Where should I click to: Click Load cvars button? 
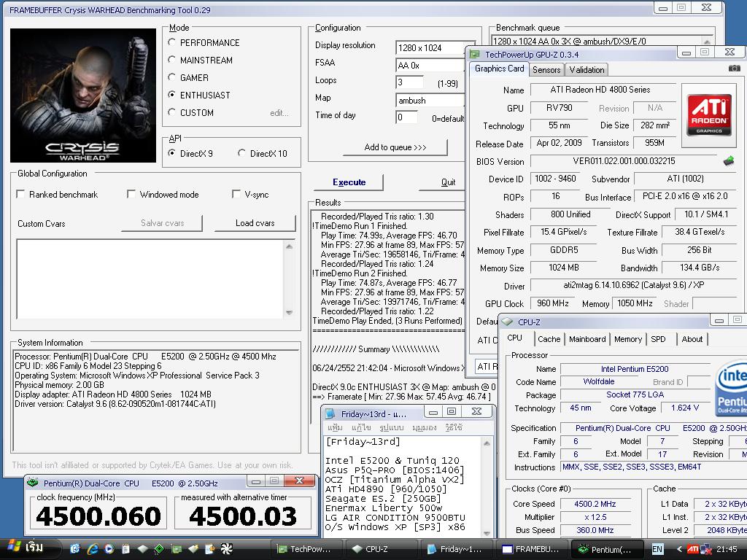point(255,223)
